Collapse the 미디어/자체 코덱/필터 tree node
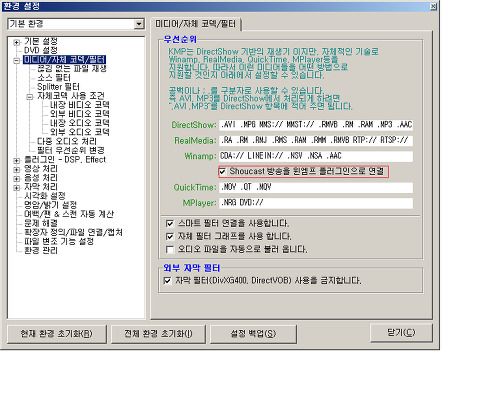 point(16,61)
